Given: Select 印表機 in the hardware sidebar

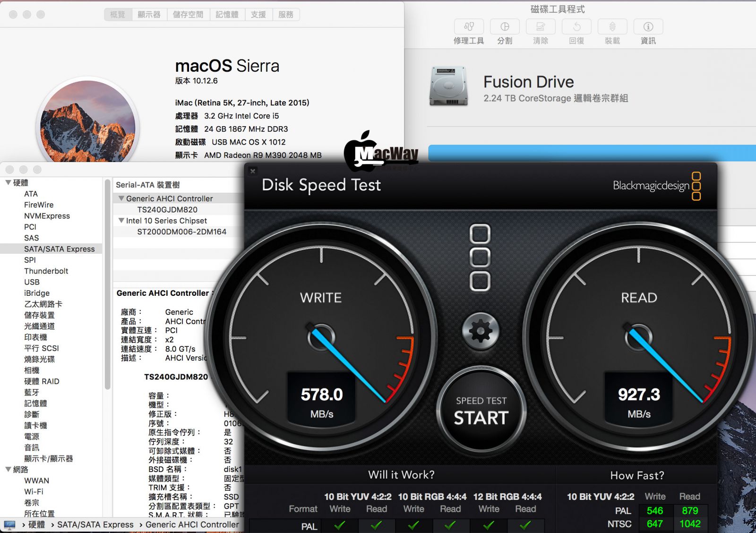Looking at the screenshot, I should pos(35,337).
